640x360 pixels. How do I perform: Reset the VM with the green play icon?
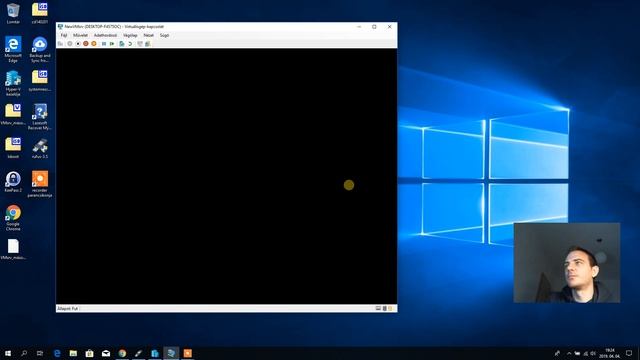(x=112, y=44)
